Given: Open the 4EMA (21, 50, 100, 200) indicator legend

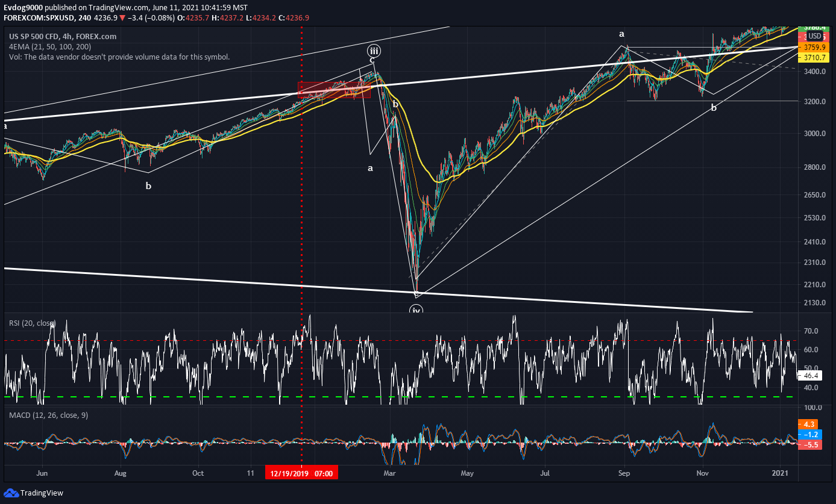Looking at the screenshot, I should (x=51, y=46).
